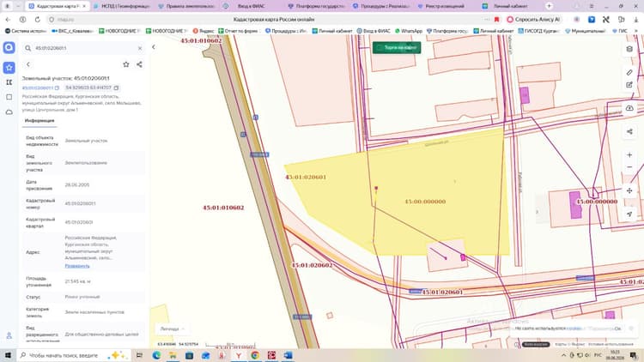The width and height of the screenshot is (644, 362).
Task: Collapse the left info panel with chevron
Action: pyautogui.click(x=153, y=47)
